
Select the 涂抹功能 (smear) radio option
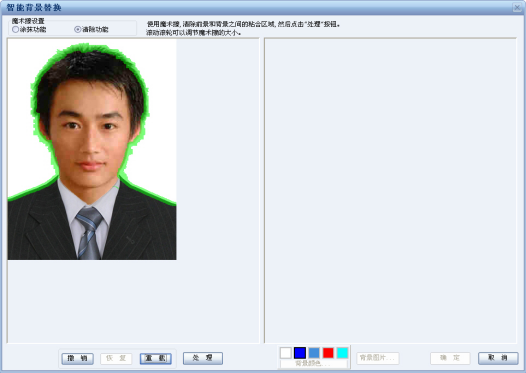[29, 30]
